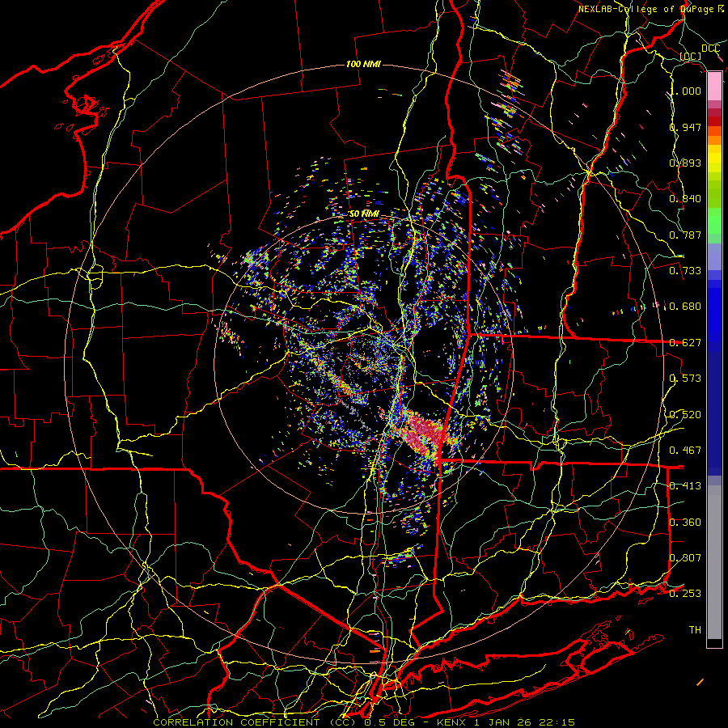Viewport: 728px width, 728px height.
Task: Select the 0.947 scale value
Action: [685, 127]
